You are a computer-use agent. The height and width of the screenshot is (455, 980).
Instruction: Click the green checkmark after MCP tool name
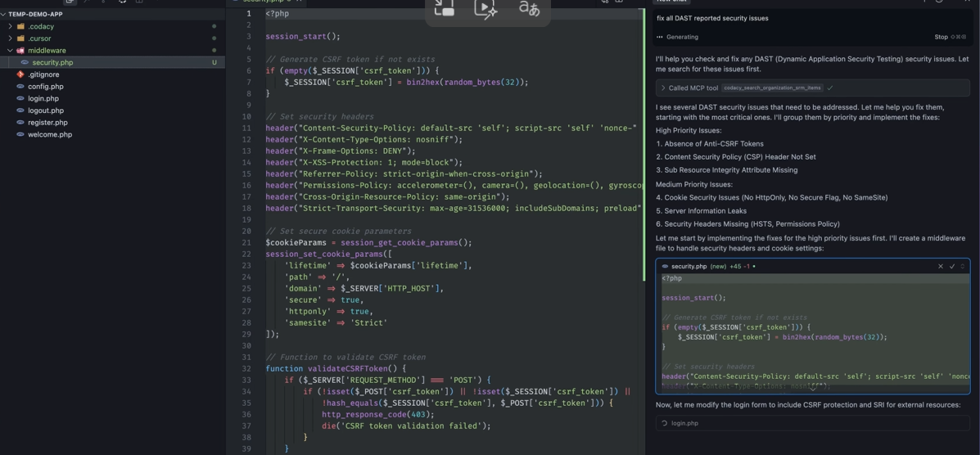830,88
